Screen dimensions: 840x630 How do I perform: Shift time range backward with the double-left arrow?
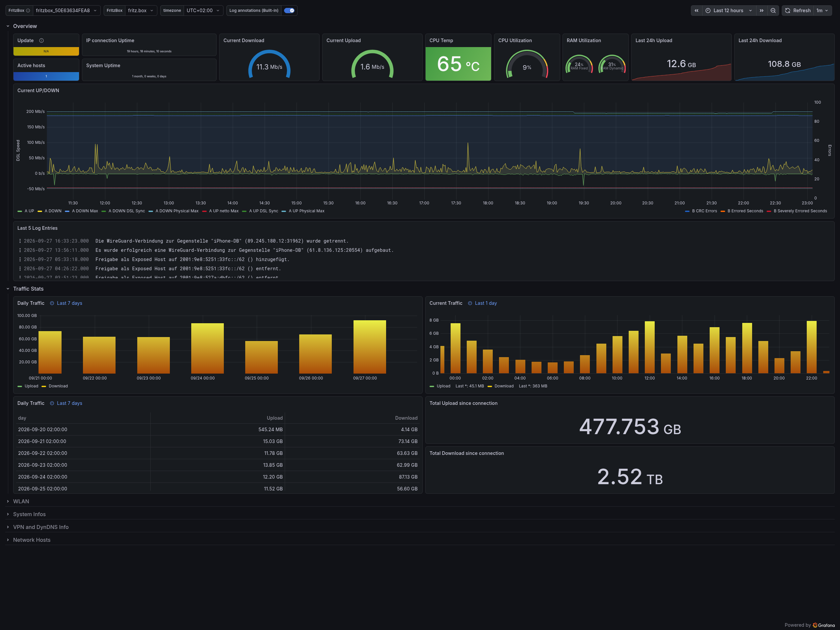696,11
